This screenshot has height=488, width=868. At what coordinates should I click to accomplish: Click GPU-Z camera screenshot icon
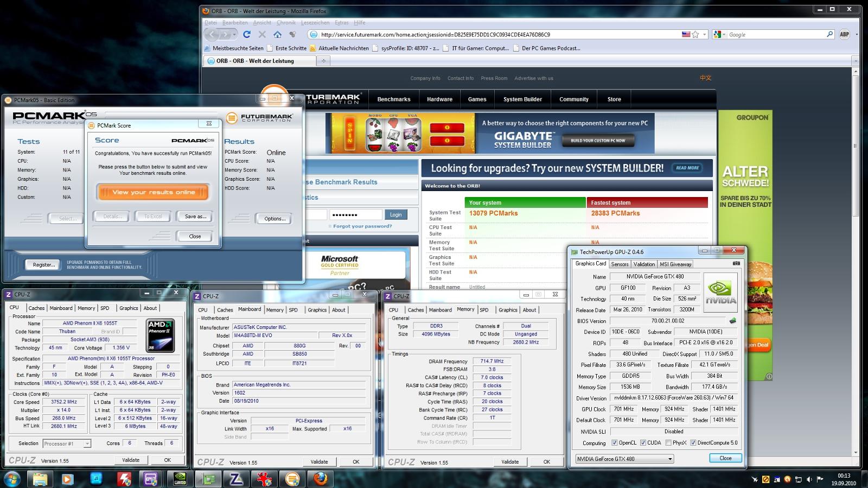pos(736,264)
